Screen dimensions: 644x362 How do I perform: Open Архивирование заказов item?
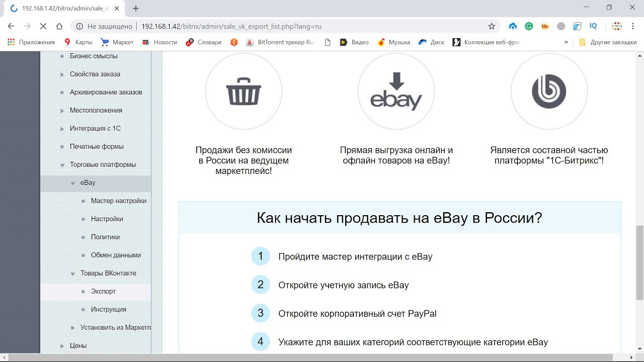pyautogui.click(x=106, y=92)
